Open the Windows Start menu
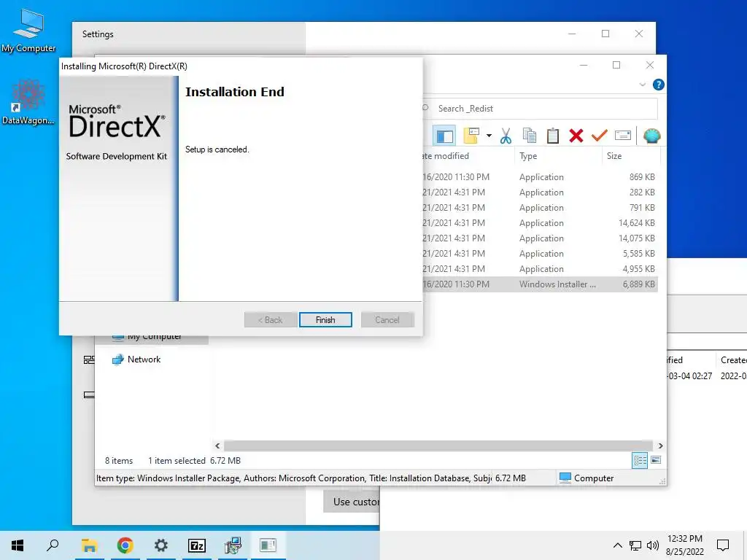Image resolution: width=747 pixels, height=560 pixels. [18, 545]
